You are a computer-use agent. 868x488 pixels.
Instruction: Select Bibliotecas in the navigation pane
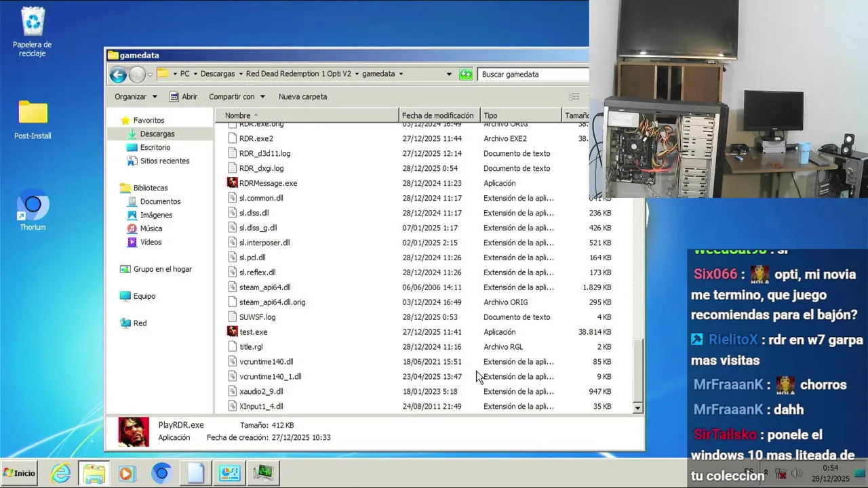[150, 188]
